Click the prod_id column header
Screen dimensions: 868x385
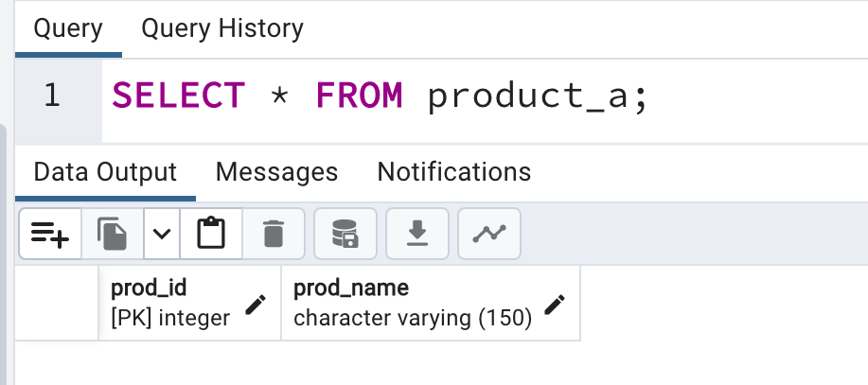190,303
